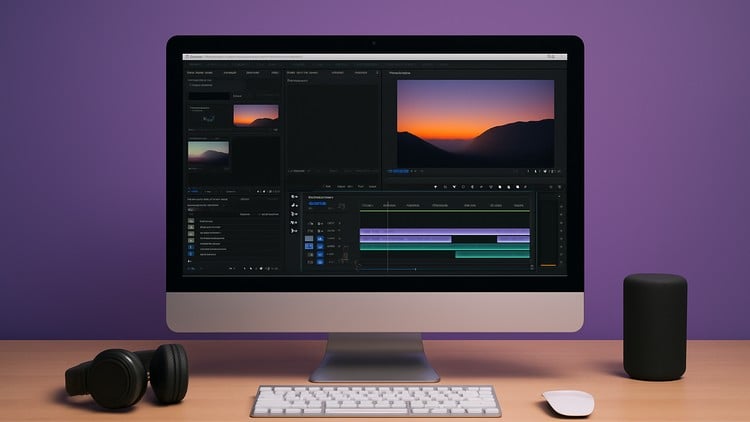Click the blue timecode display in the timeline header
Viewport: 750px width, 422px height.
tap(317, 204)
